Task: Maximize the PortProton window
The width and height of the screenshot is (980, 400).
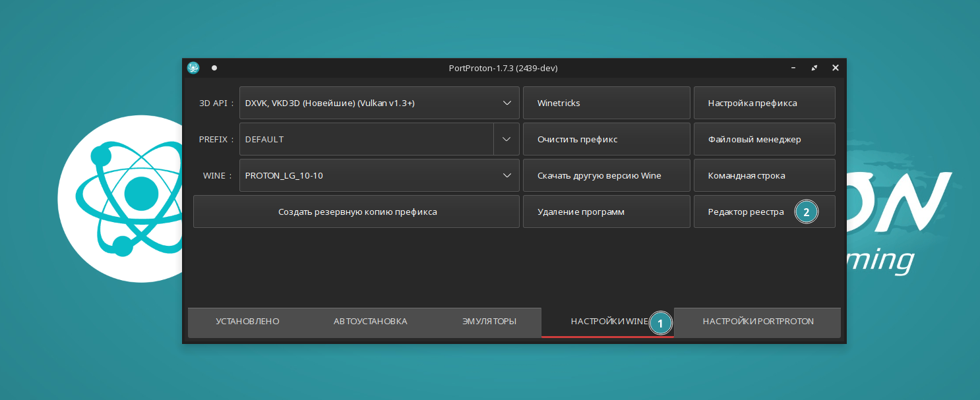Action: 814,68
